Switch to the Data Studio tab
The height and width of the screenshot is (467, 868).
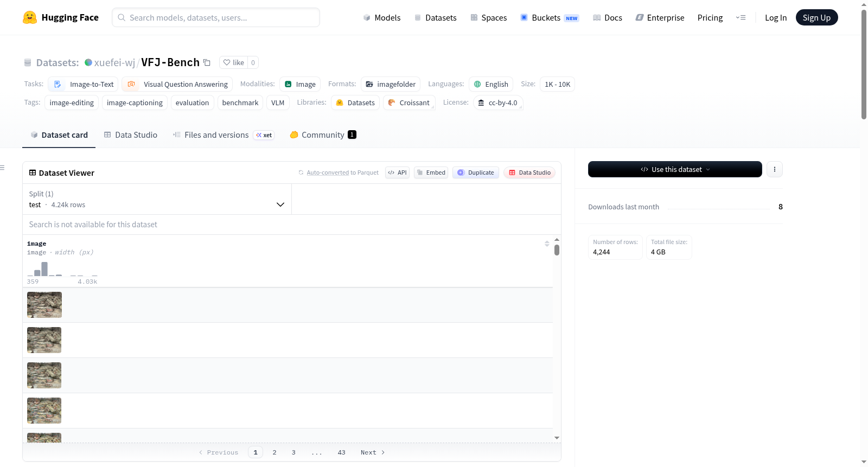coord(131,135)
